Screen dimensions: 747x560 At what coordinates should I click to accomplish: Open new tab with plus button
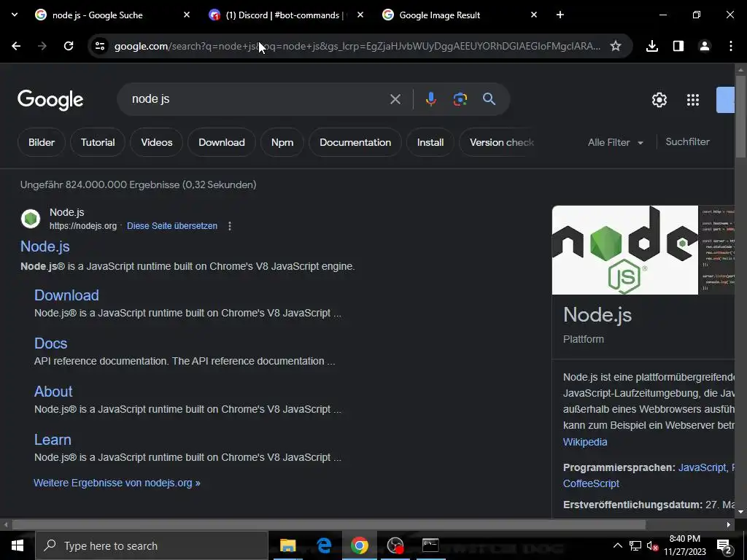[x=560, y=15]
